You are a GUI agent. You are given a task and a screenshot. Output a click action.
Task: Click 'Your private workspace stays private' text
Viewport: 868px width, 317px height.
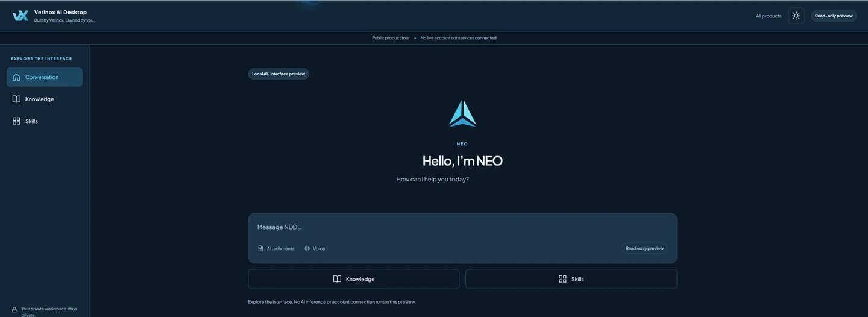49,312
